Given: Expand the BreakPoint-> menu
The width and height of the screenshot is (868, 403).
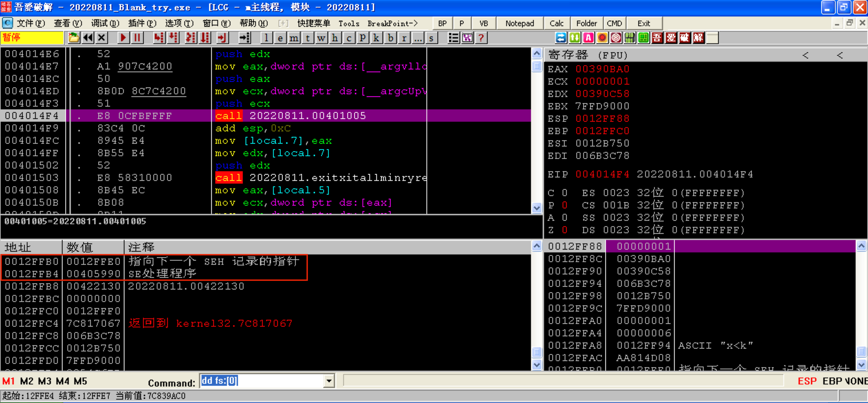Looking at the screenshot, I should pyautogui.click(x=392, y=23).
